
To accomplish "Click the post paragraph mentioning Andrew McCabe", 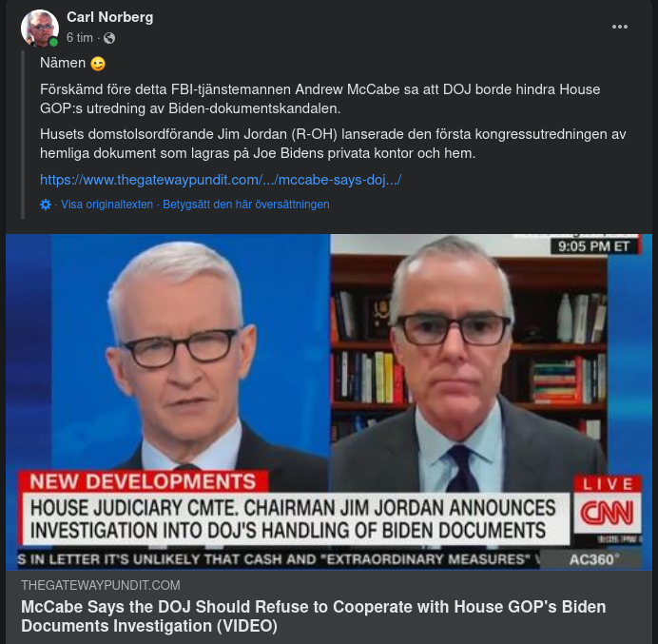I will 320,99.
